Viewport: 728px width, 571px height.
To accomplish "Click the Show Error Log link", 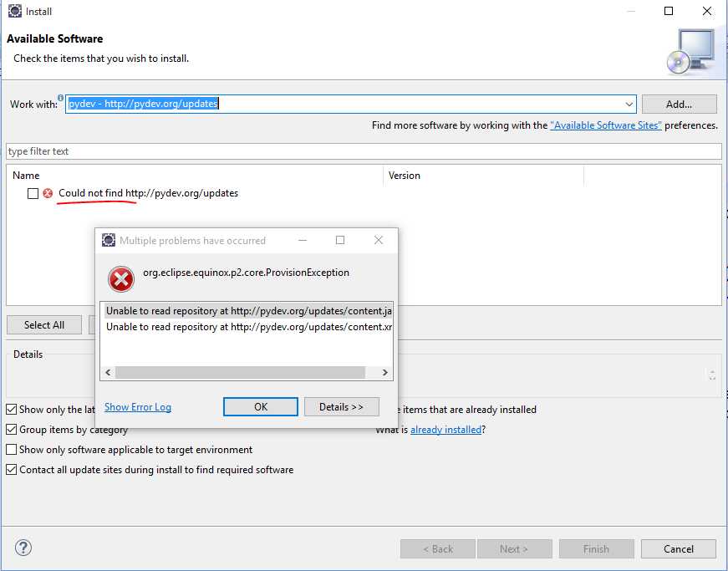I will click(x=137, y=407).
